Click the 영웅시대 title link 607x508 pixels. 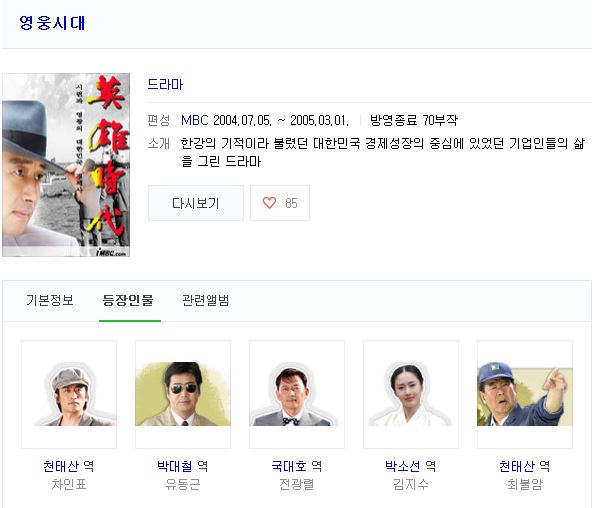tap(52, 22)
